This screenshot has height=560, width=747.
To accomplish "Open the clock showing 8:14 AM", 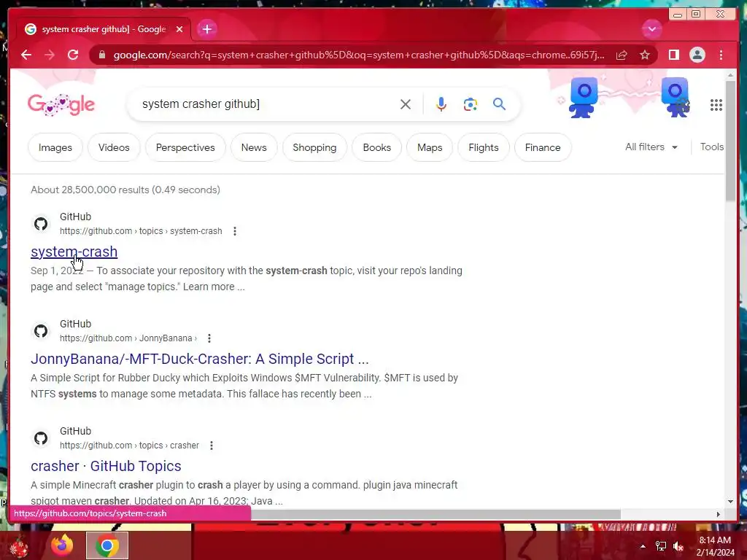I will 715,546.
